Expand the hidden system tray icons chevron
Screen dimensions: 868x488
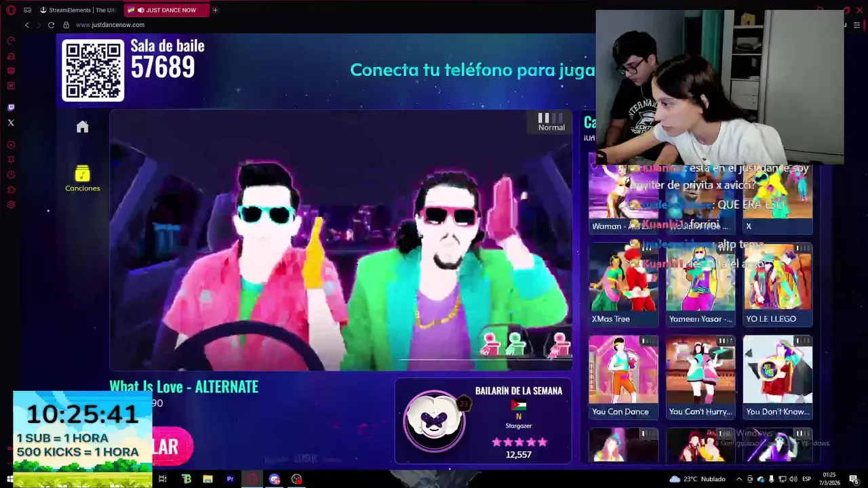click(739, 479)
